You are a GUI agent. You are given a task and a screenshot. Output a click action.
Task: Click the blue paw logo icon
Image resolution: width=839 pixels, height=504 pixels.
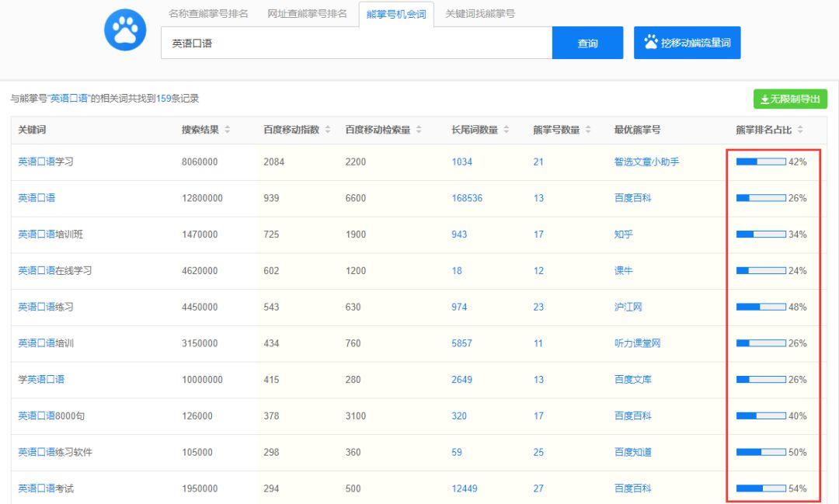pos(125,30)
